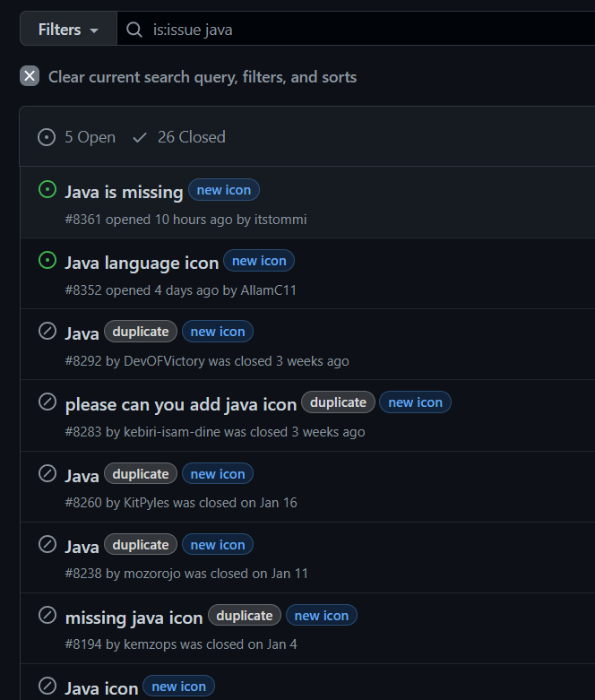Click closed icon for 'missing java icon'
The image size is (595, 700).
click(47, 615)
